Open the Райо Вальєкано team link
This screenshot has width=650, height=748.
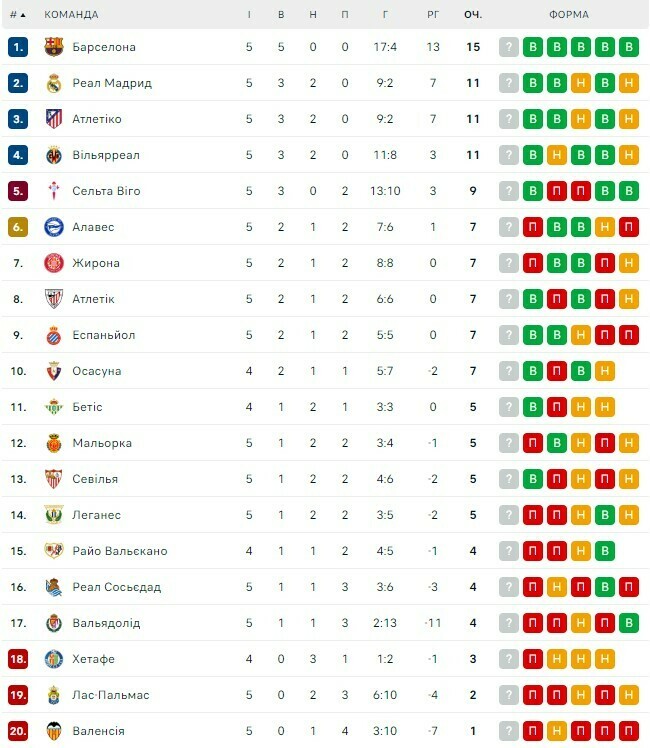click(x=120, y=551)
